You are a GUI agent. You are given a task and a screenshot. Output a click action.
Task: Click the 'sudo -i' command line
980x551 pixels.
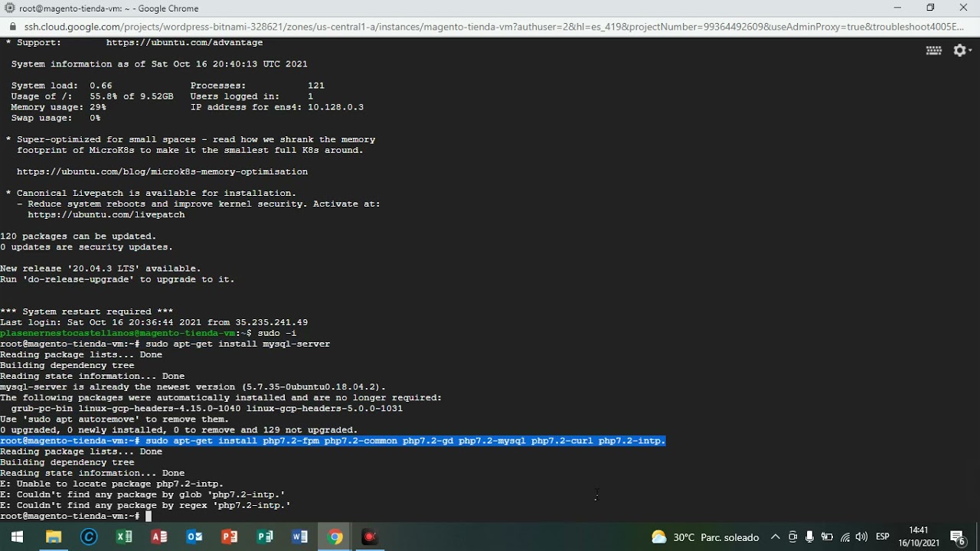pyautogui.click(x=149, y=333)
